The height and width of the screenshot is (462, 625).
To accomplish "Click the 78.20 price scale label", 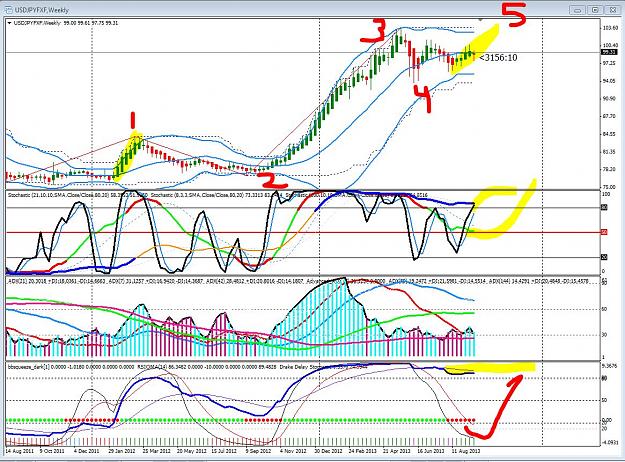I will 609,169.
